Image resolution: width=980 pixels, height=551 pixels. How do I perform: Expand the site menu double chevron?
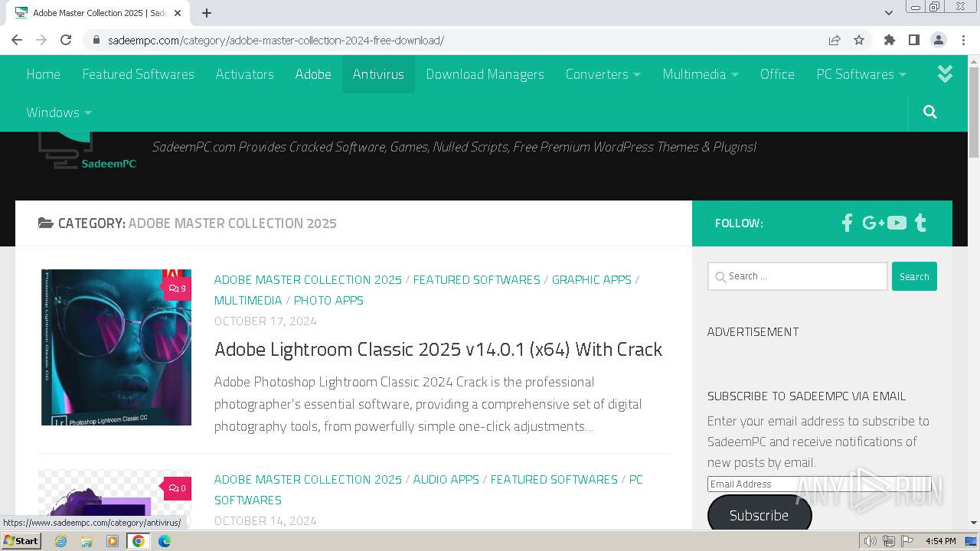(x=946, y=73)
